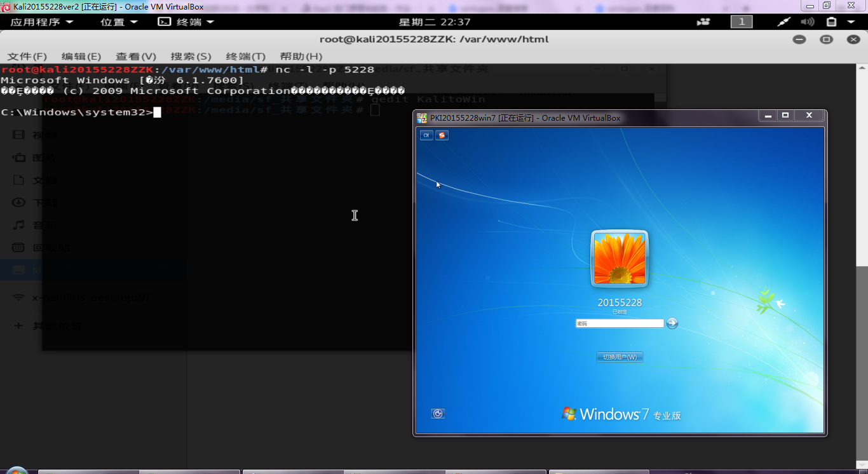Click the arrow button to submit password
This screenshot has height=474, width=868.
[x=672, y=323]
